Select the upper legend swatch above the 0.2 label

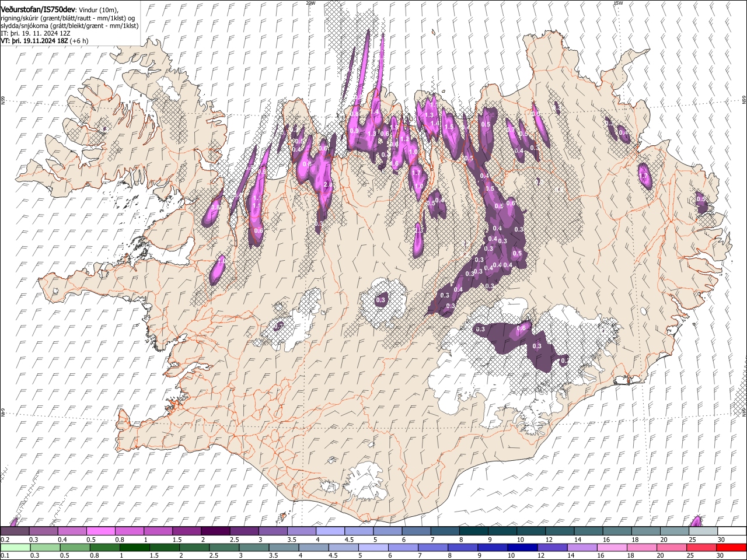pos(15,531)
